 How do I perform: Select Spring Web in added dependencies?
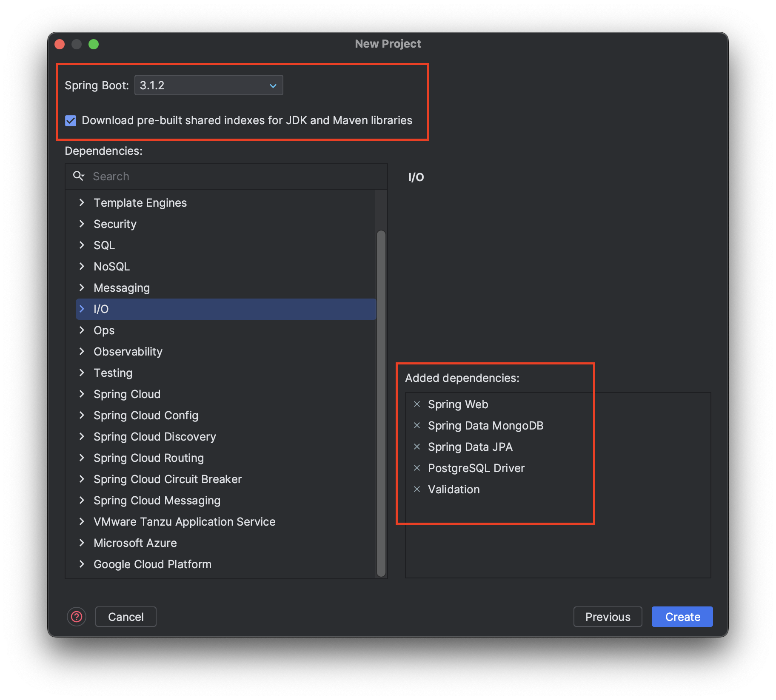[x=458, y=404]
